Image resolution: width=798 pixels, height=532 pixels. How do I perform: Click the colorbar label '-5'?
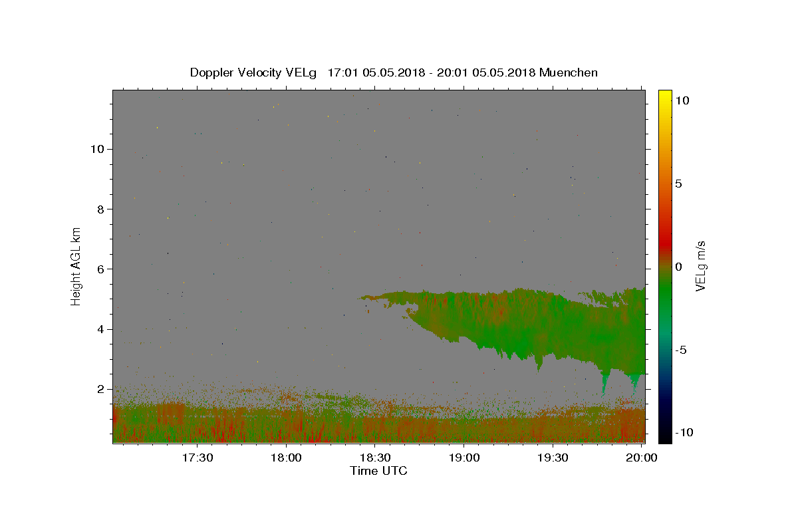click(682, 350)
